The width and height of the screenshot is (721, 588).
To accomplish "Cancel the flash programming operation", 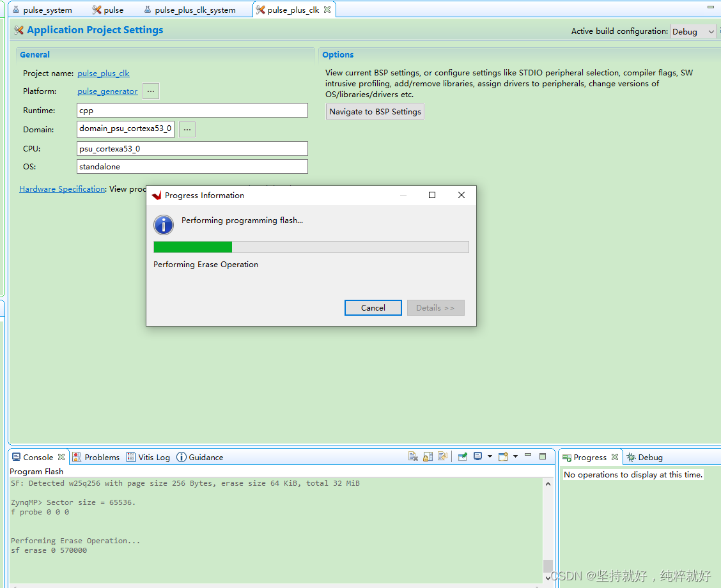I will (373, 307).
